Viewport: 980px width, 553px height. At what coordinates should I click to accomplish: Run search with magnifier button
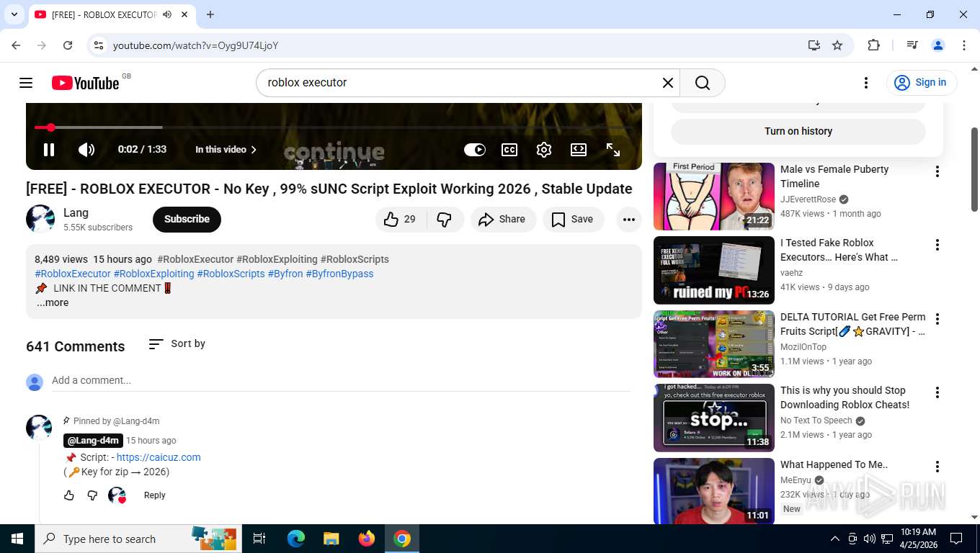point(703,83)
